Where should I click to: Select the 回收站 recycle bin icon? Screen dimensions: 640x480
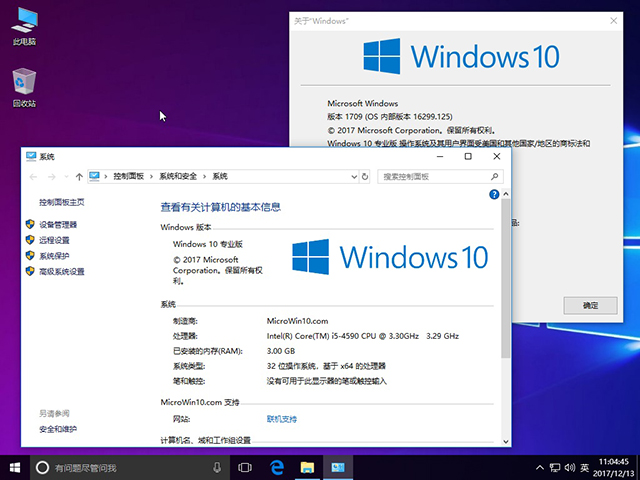[x=24, y=88]
